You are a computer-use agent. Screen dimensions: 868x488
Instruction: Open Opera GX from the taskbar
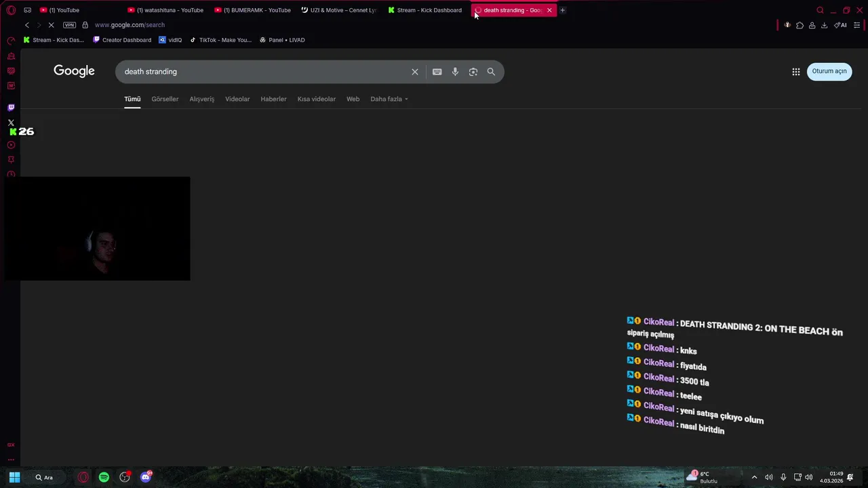(x=83, y=477)
